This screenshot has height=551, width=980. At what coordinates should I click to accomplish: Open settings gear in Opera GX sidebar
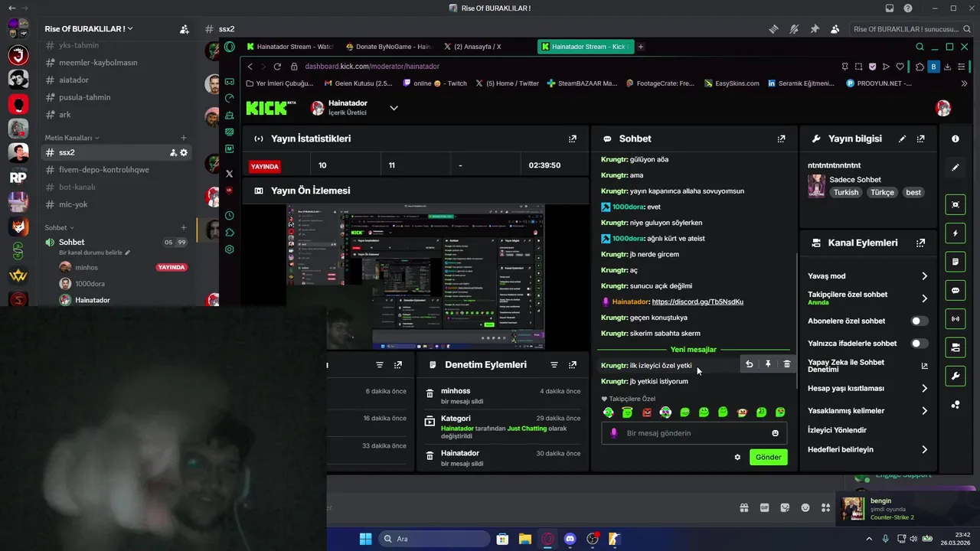[x=229, y=249]
